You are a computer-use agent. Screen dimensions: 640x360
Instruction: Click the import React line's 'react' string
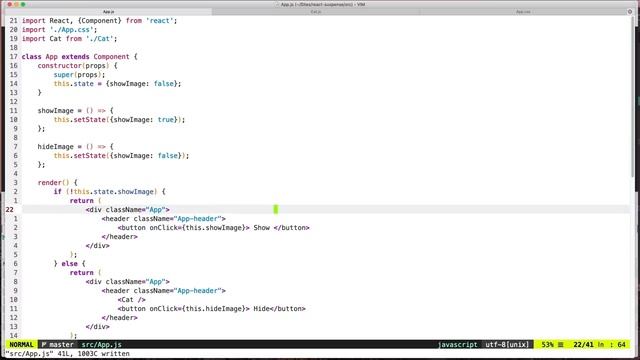pos(160,20)
